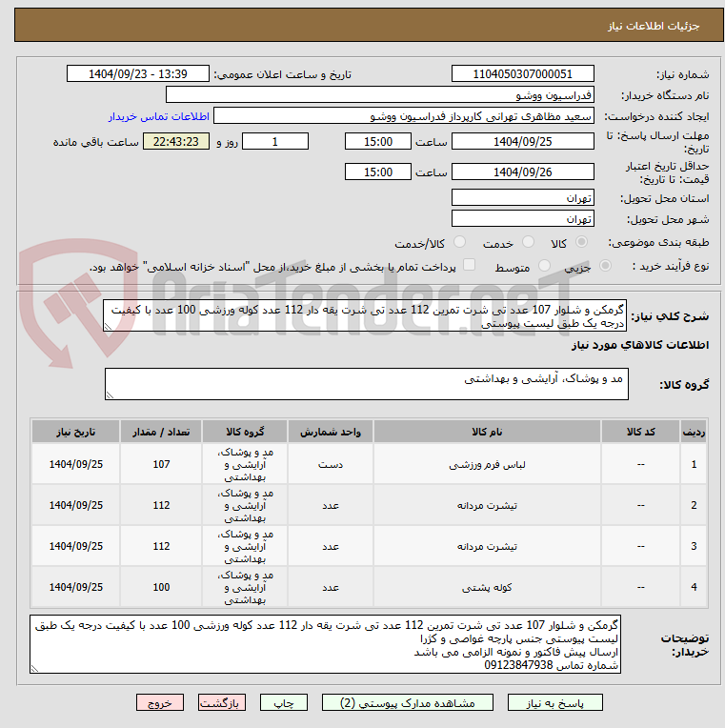The image size is (725, 728).
Task: Click the خروج exit button
Action: pyautogui.click(x=160, y=702)
